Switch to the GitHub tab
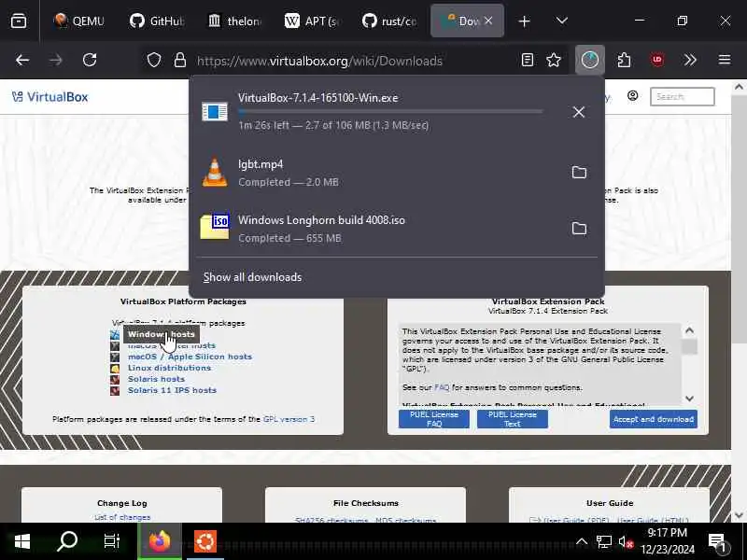The width and height of the screenshot is (747, 560). click(157, 21)
